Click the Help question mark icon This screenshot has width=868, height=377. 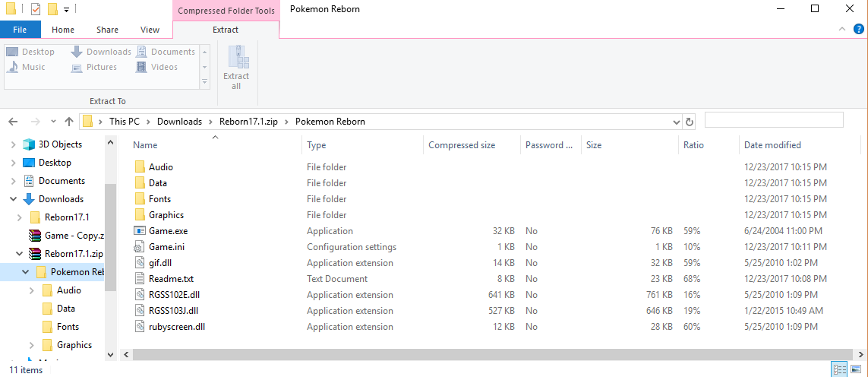859,29
